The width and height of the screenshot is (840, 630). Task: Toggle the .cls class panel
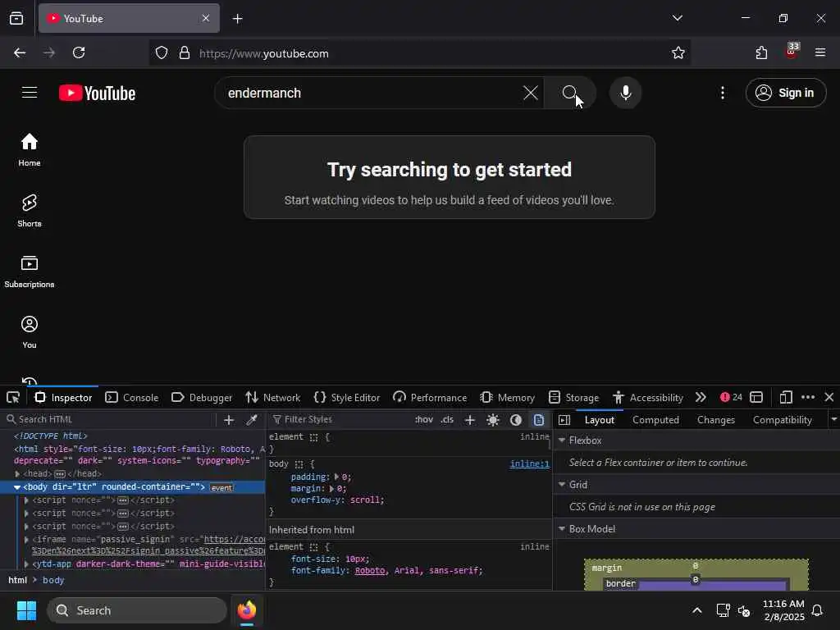click(x=447, y=420)
